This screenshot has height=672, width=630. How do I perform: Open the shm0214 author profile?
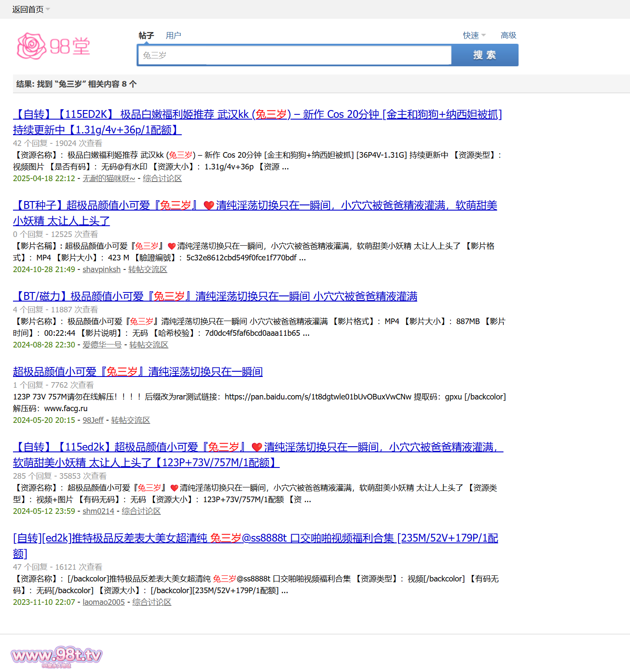pos(98,511)
